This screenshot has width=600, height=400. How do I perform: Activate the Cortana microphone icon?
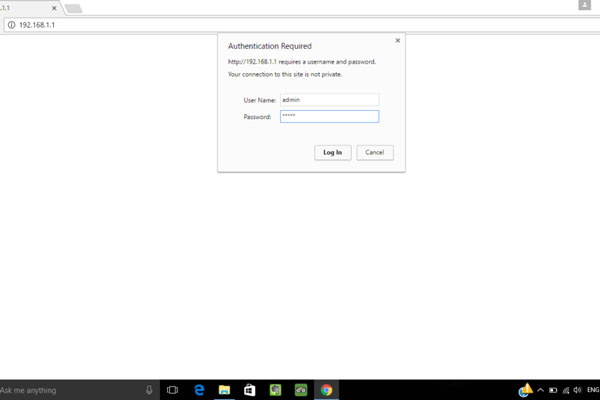pyautogui.click(x=149, y=390)
